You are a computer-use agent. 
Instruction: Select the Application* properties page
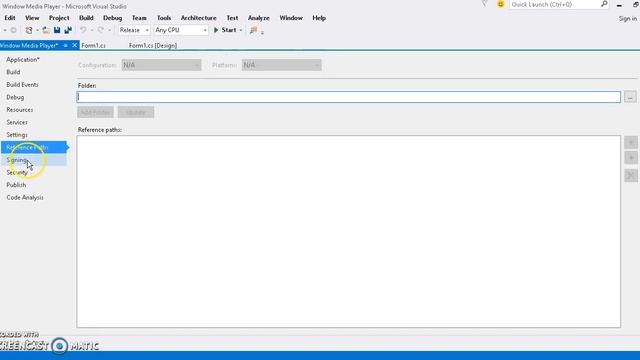click(23, 60)
